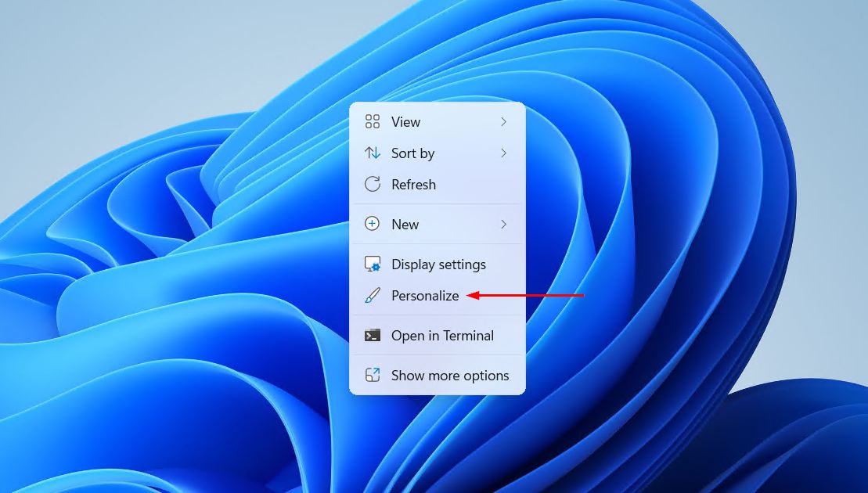
Task: Click the Show more options icon
Action: point(373,375)
